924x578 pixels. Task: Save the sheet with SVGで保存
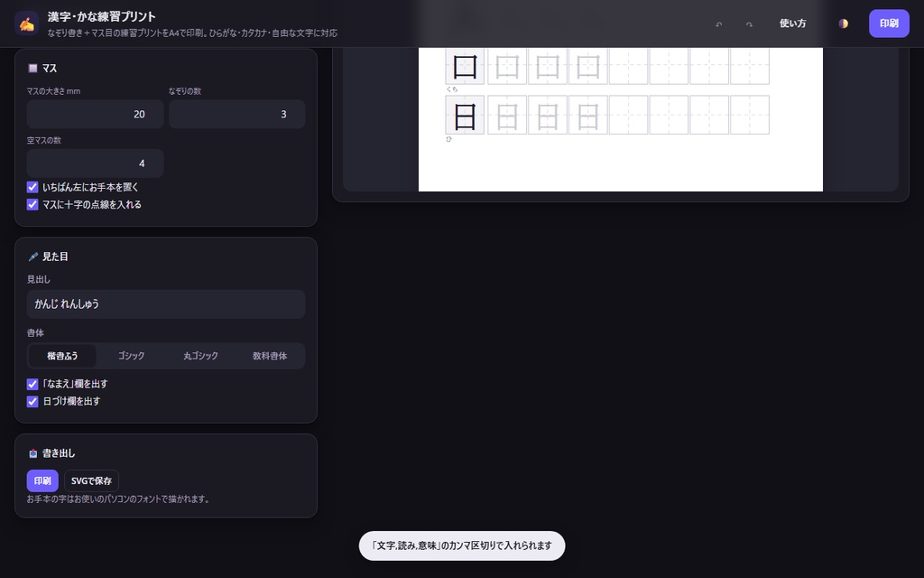[91, 480]
